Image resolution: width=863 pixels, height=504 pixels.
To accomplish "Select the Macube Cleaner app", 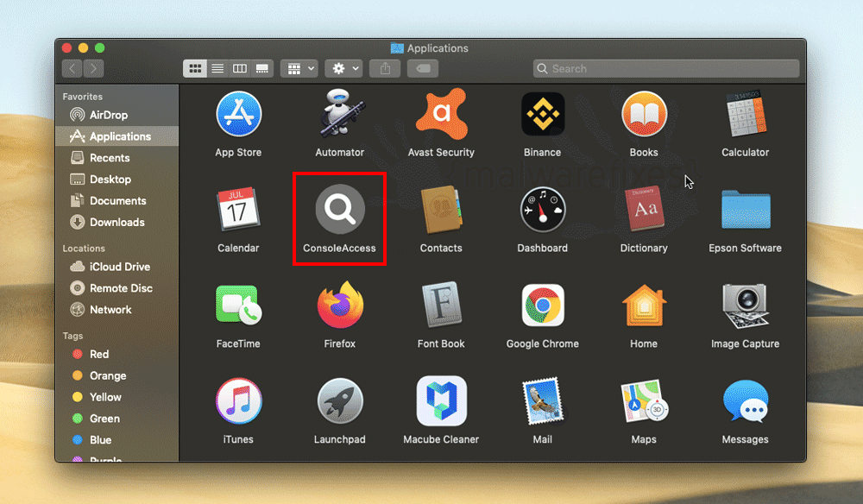I will pos(441,401).
